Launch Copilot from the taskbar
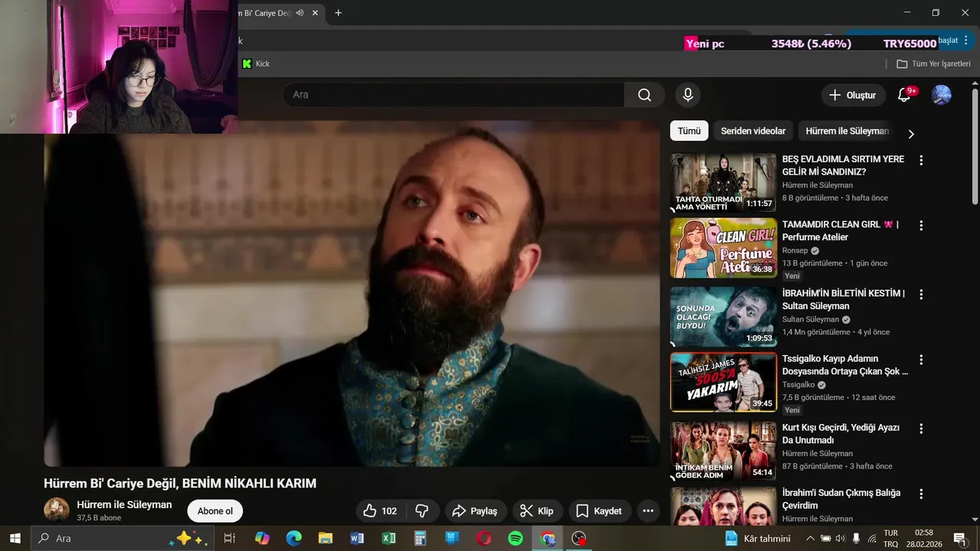The height and width of the screenshot is (551, 980). pyautogui.click(x=262, y=538)
